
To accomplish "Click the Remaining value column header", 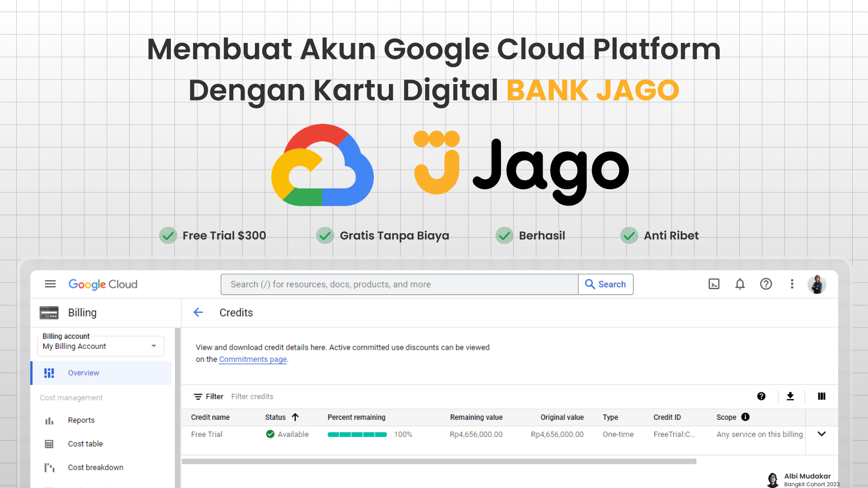I will [476, 417].
